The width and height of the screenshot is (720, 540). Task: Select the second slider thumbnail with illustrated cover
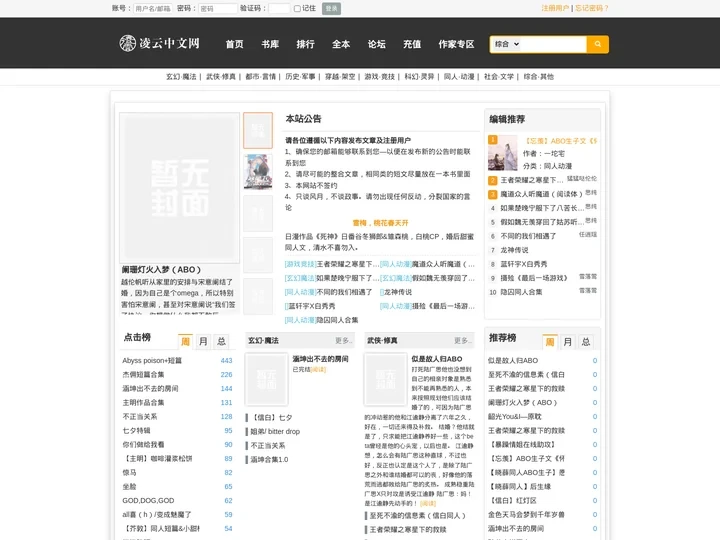click(x=258, y=172)
